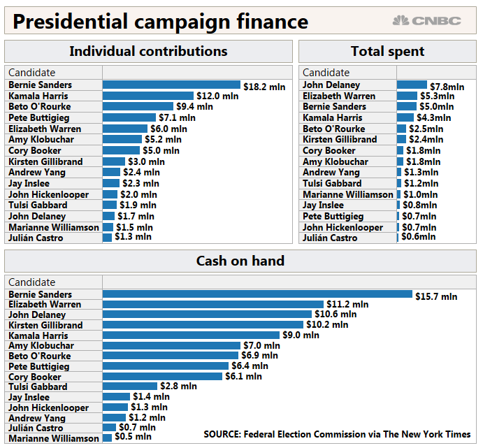Click the Cash on hand section header

(240, 261)
